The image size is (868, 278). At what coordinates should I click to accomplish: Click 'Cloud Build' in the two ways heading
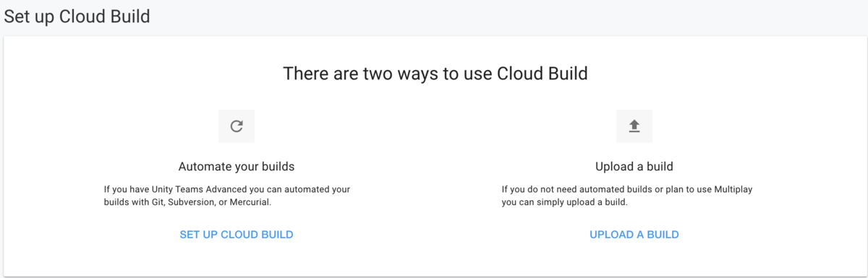(543, 74)
